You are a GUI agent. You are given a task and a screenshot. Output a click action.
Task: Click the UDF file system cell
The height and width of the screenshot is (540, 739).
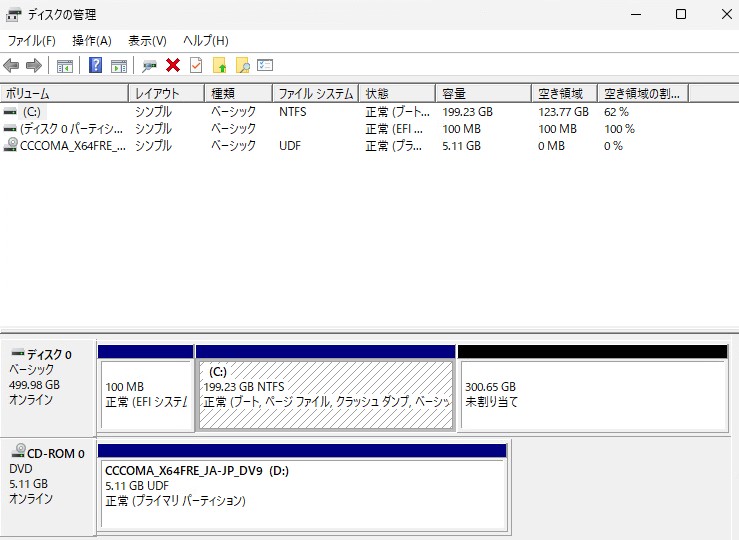290,146
